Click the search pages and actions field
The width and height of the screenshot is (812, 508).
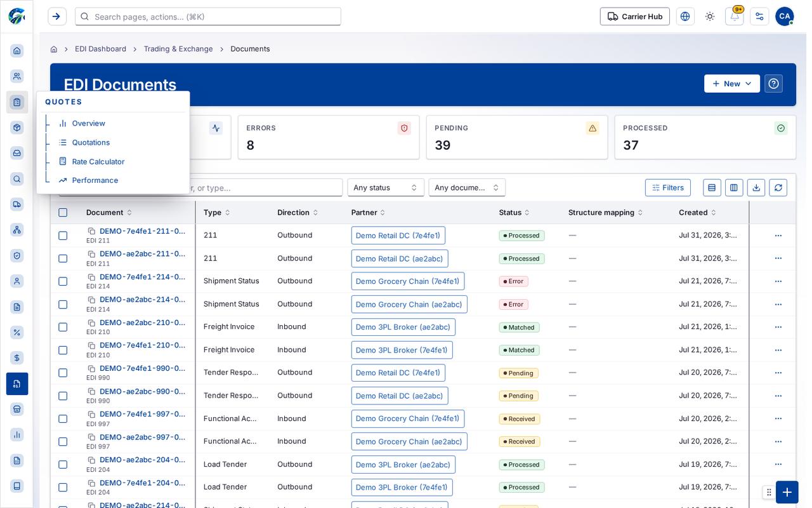click(x=208, y=17)
